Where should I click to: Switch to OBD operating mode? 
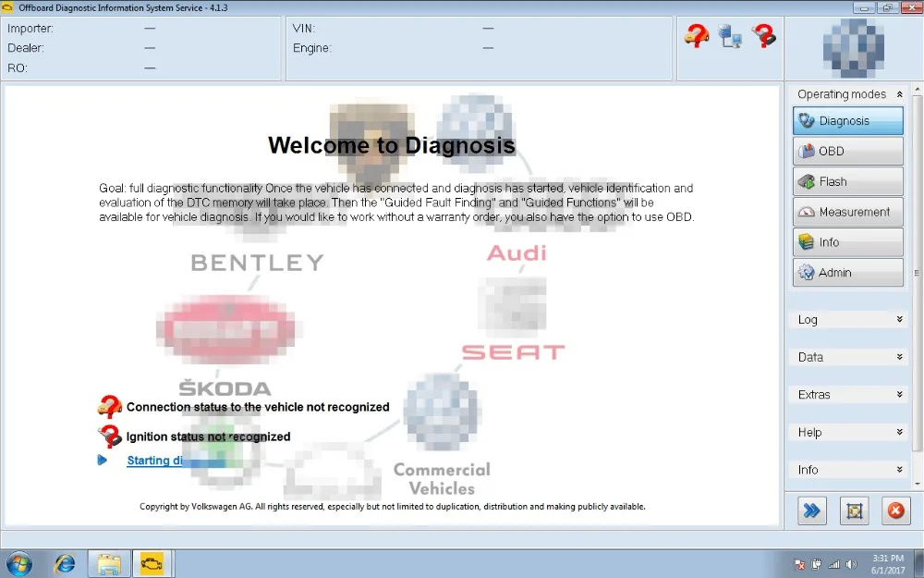point(847,151)
